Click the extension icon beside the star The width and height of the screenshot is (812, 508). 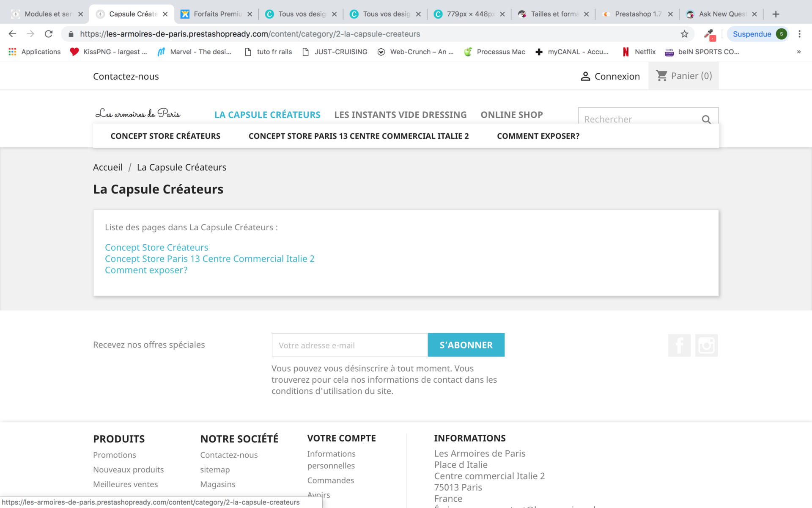tap(709, 34)
